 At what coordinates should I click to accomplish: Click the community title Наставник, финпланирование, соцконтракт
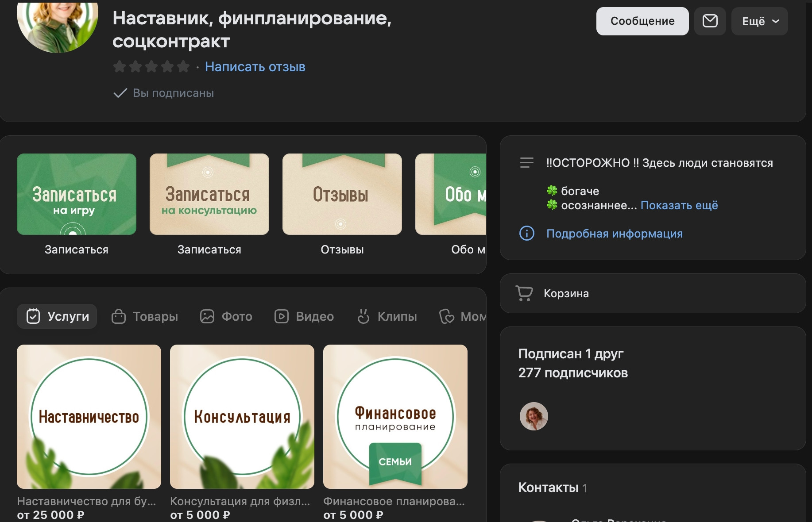pos(252,30)
